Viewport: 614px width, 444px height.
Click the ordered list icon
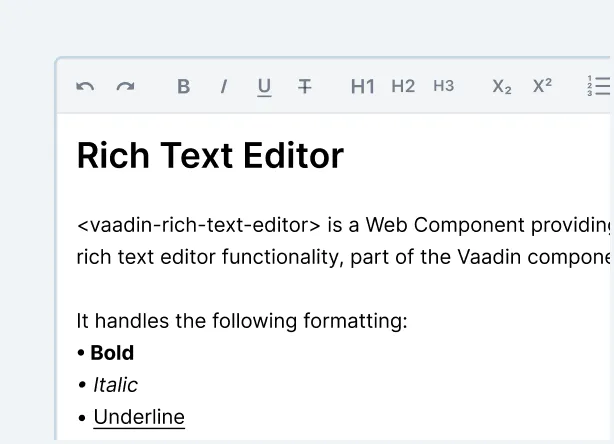[599, 87]
